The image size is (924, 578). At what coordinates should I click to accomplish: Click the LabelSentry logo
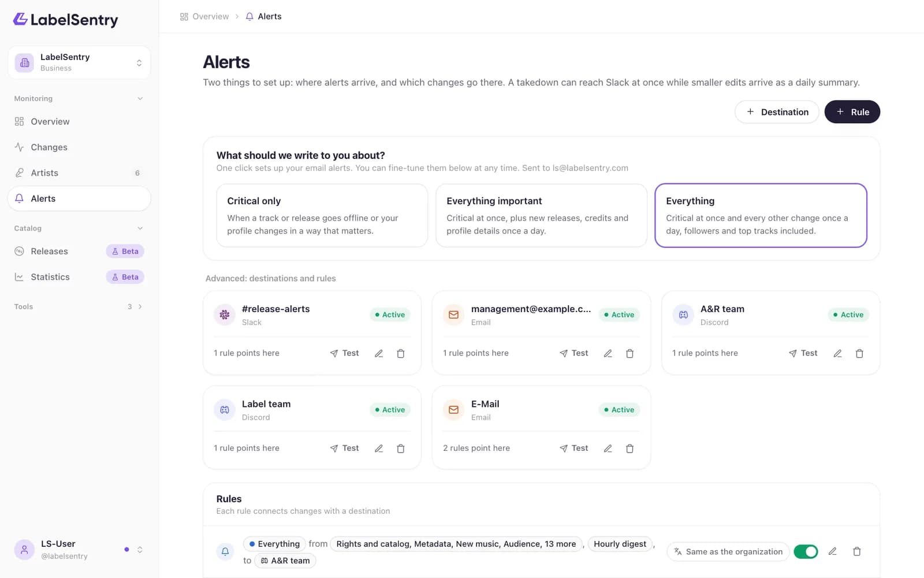[66, 20]
